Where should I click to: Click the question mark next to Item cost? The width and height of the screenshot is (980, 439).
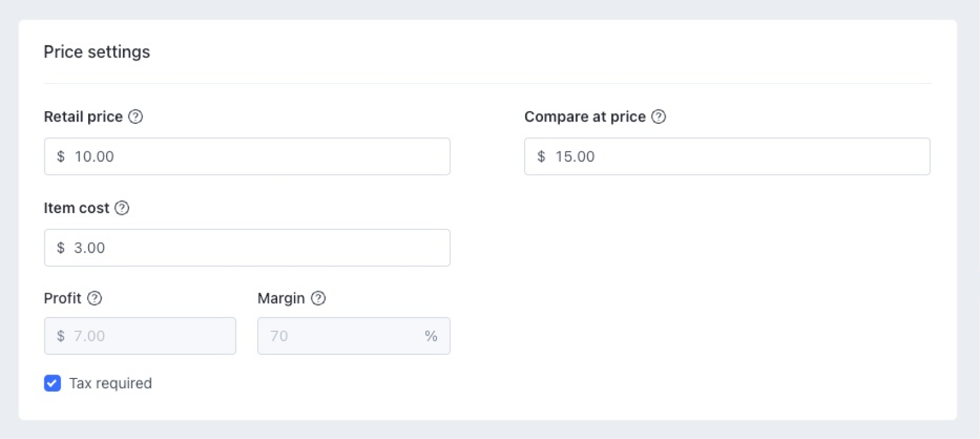coord(122,208)
